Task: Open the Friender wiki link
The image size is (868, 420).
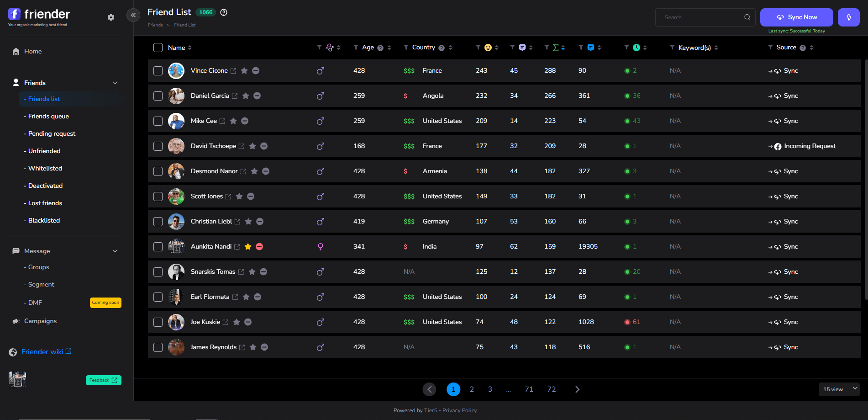Action: (42, 352)
